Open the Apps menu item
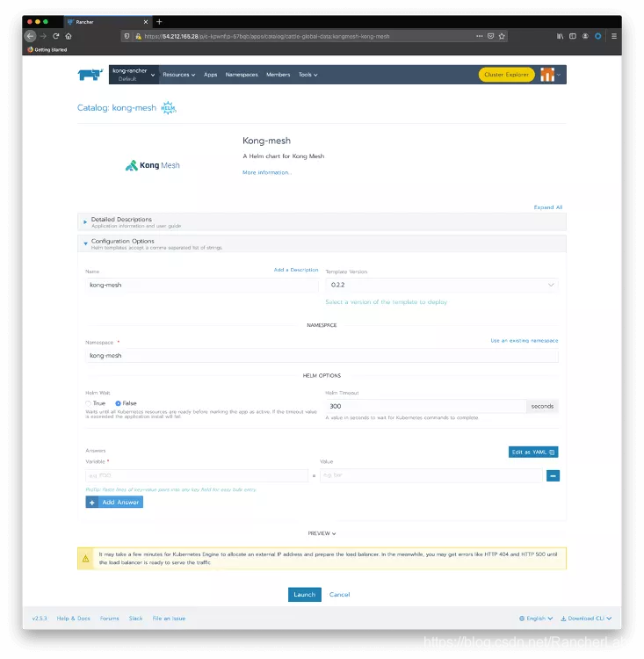Image resolution: width=644 pixels, height=659 pixels. click(211, 75)
